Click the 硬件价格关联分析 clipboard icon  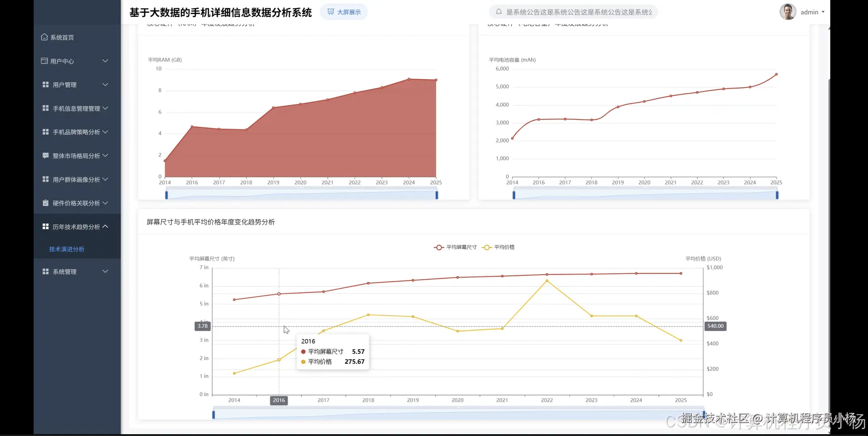pyautogui.click(x=45, y=203)
